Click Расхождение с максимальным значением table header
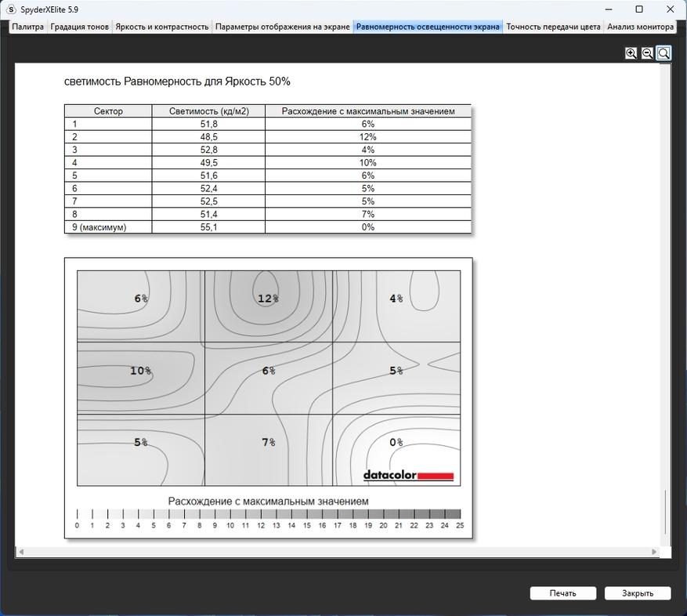Image resolution: width=687 pixels, height=616 pixels. click(x=368, y=111)
